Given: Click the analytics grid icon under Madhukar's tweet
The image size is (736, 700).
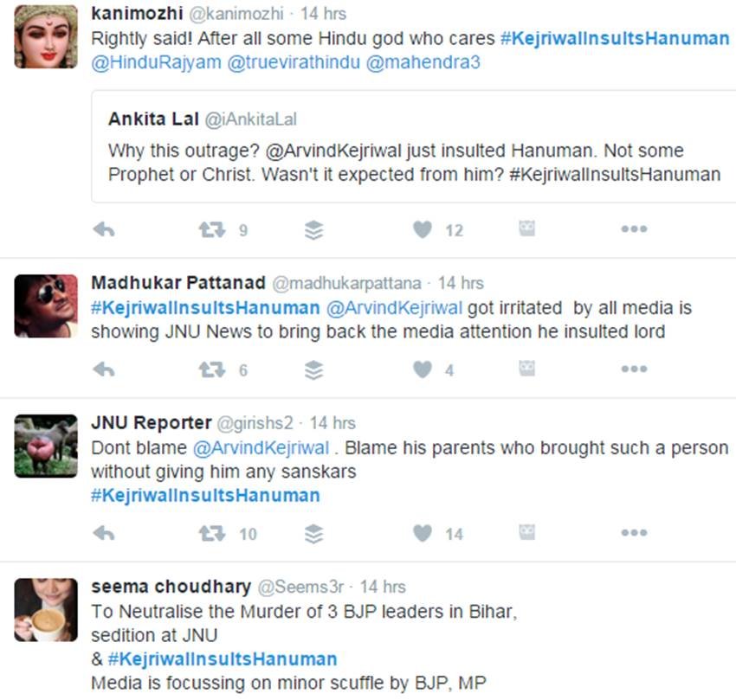Looking at the screenshot, I should pyautogui.click(x=526, y=369).
